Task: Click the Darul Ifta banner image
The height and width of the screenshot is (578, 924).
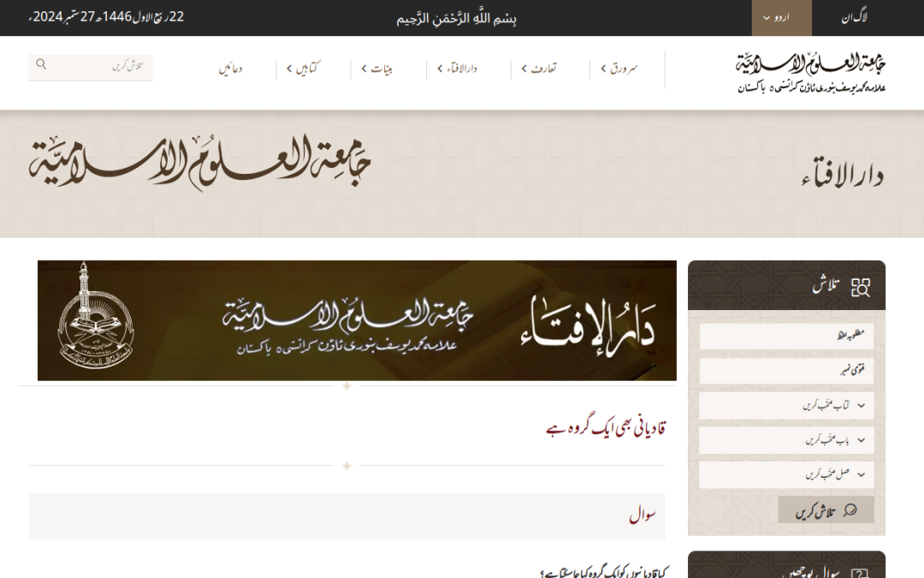Action: pos(357,320)
